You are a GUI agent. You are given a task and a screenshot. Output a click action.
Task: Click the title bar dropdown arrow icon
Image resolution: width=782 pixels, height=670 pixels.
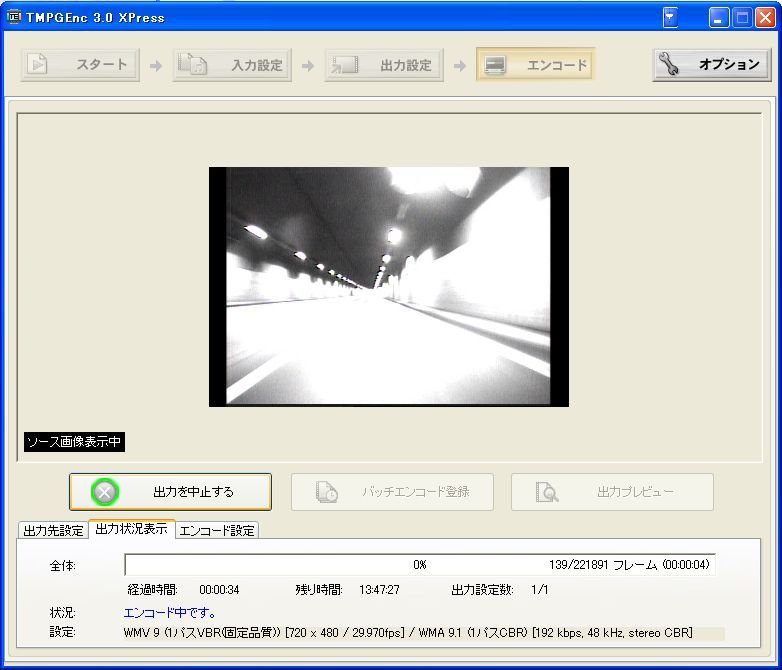tap(670, 18)
